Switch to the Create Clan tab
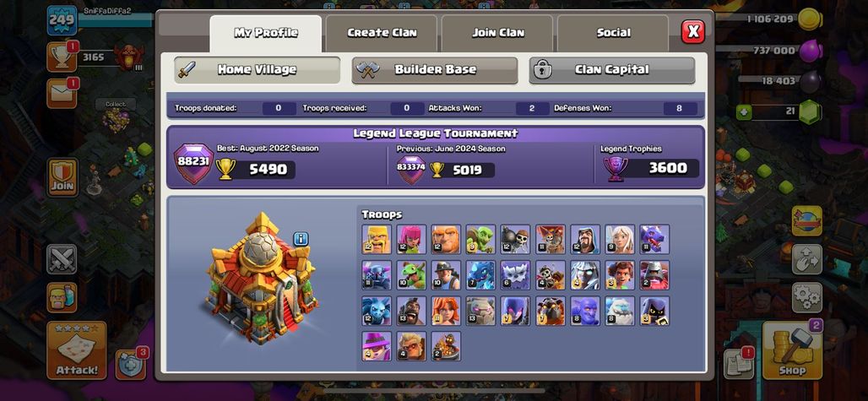 click(x=382, y=33)
